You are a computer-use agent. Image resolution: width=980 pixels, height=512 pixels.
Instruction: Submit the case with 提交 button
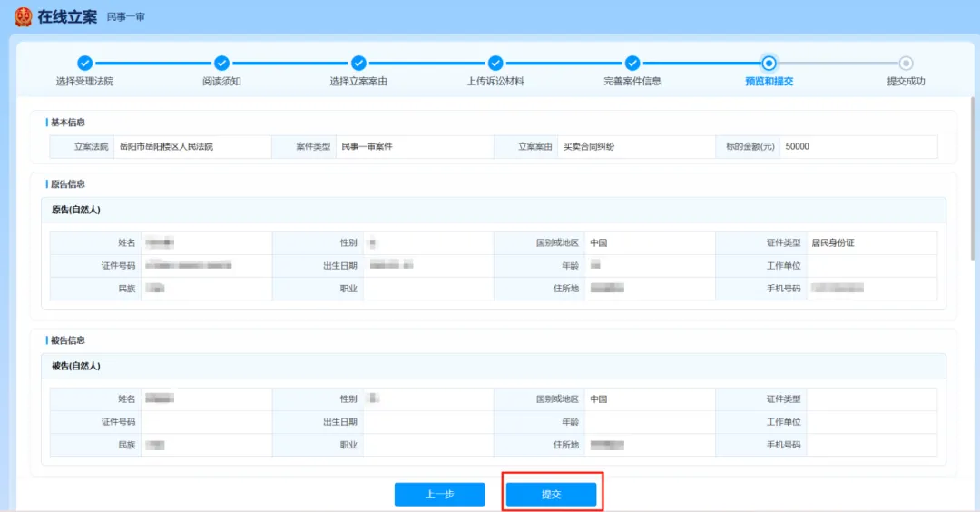click(x=552, y=495)
